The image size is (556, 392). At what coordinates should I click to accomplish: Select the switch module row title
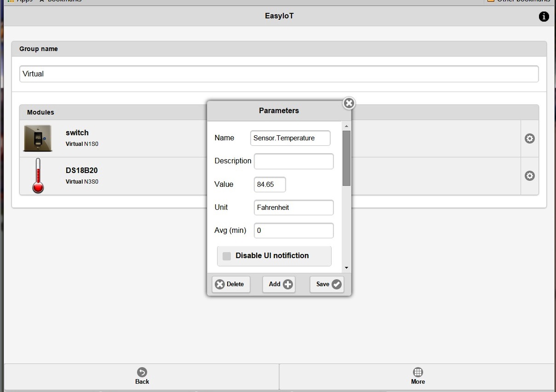click(x=77, y=133)
